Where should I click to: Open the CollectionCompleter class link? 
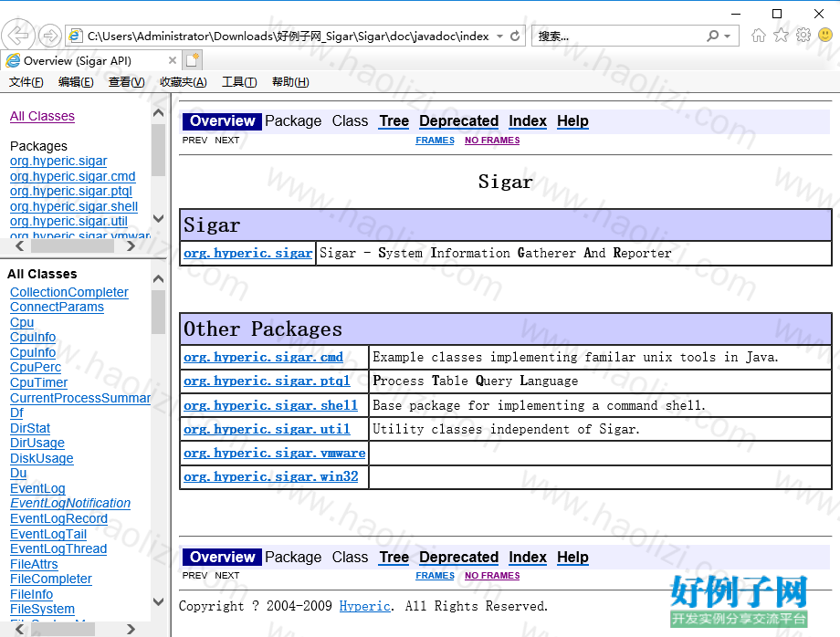69,292
